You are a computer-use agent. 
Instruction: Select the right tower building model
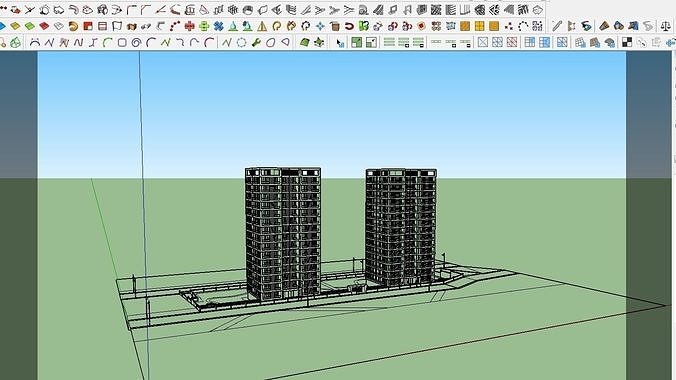coord(401,227)
